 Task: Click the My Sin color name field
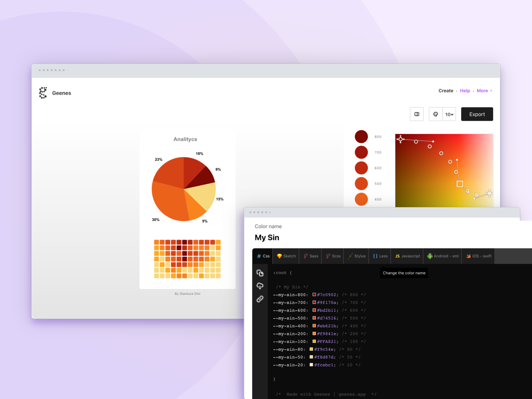coord(267,238)
